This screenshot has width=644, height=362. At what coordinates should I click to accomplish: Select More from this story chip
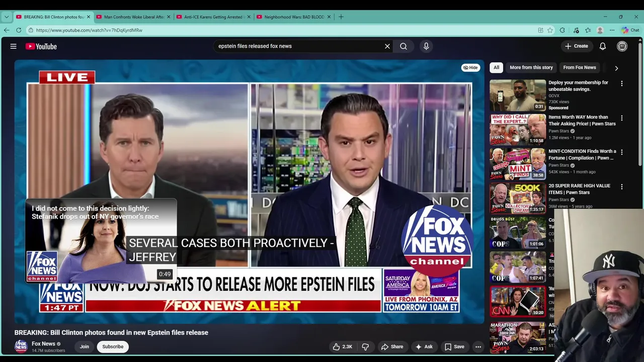(x=531, y=67)
